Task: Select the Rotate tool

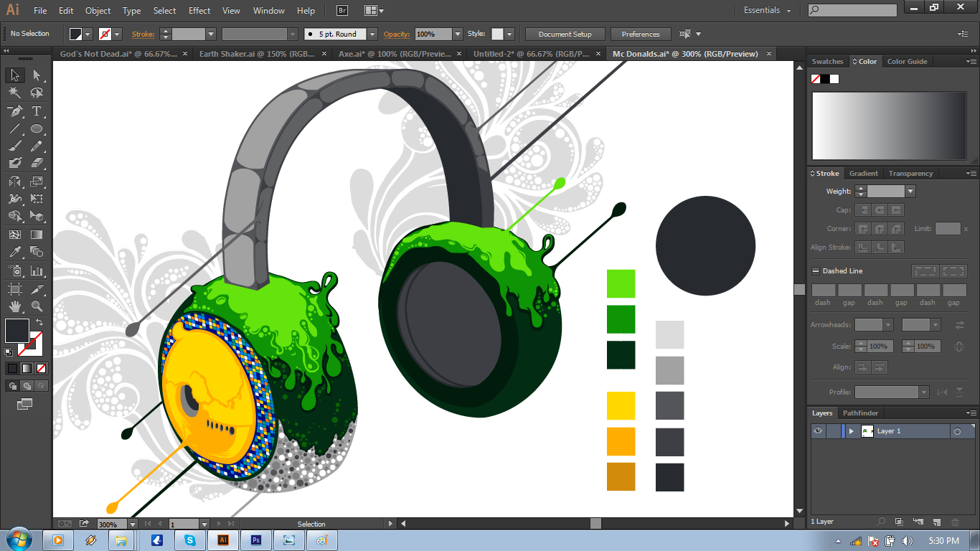Action: click(x=15, y=182)
